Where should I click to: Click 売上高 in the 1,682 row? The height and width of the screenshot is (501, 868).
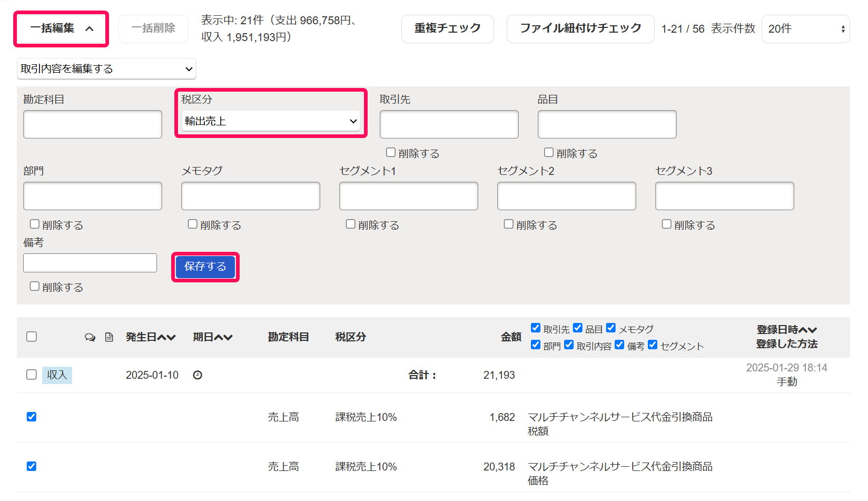point(283,417)
